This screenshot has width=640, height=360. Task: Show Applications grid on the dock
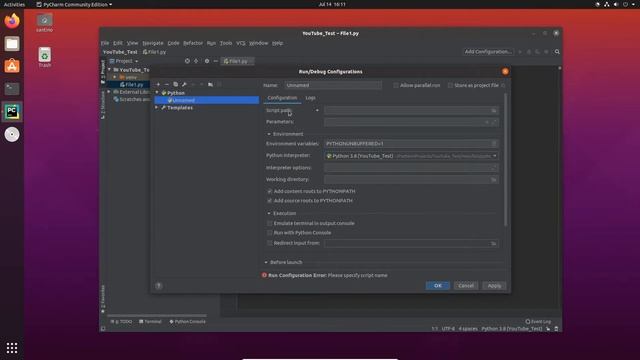(12, 348)
